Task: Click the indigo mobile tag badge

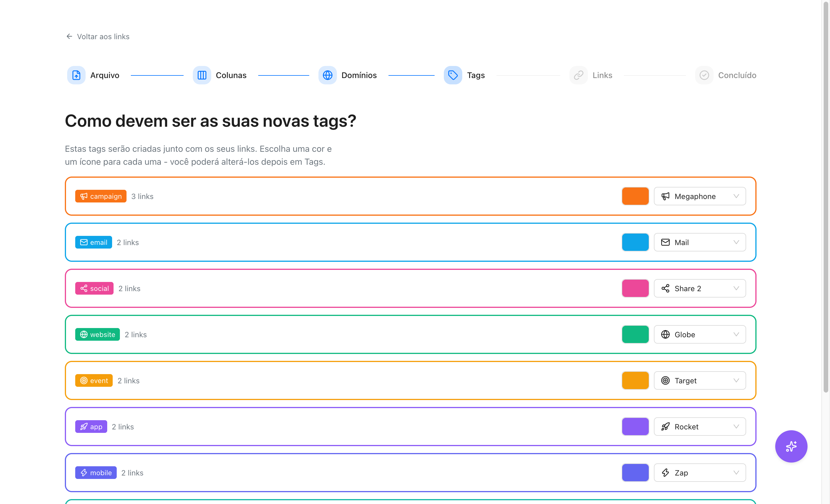Action: pos(96,473)
